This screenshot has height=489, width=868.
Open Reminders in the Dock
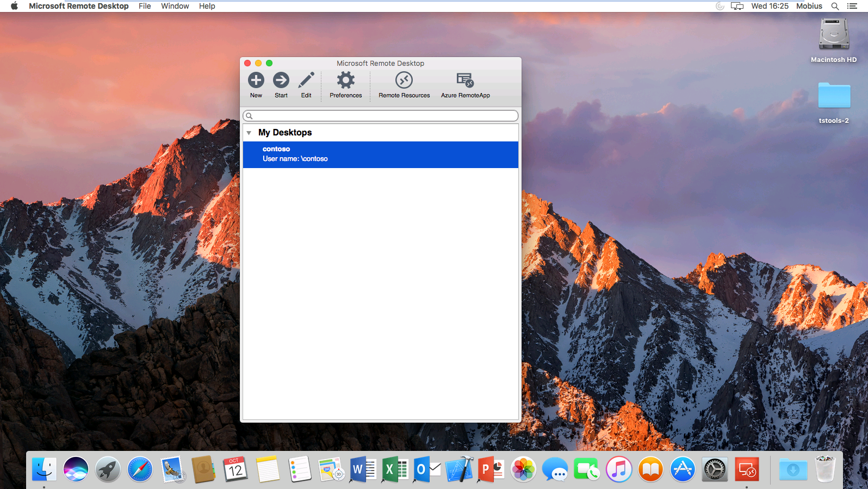point(299,469)
